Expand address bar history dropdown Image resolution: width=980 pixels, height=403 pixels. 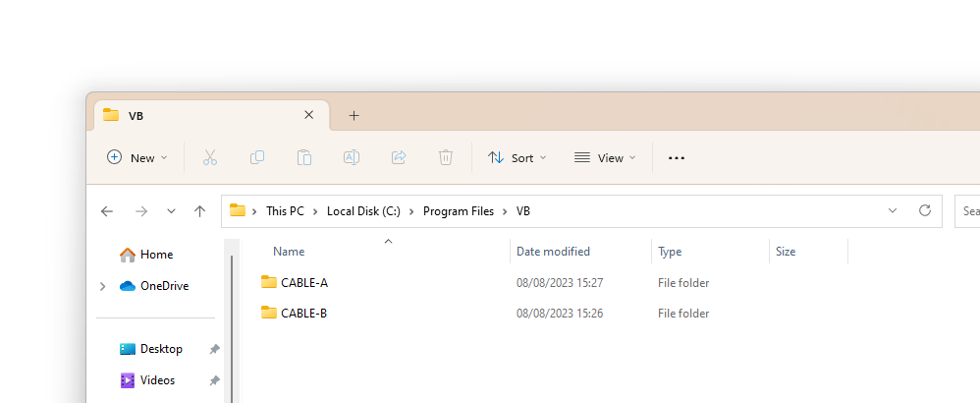tap(893, 211)
